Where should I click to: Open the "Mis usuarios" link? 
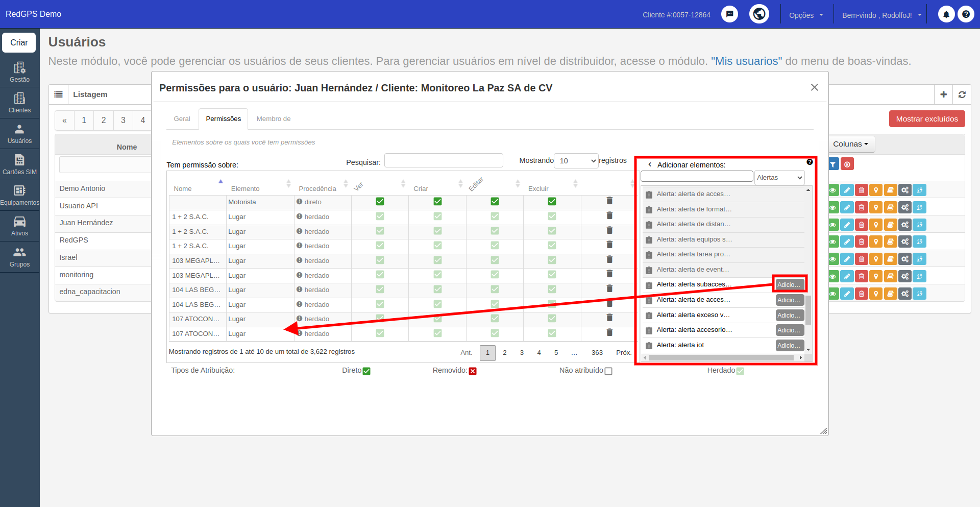[746, 61]
